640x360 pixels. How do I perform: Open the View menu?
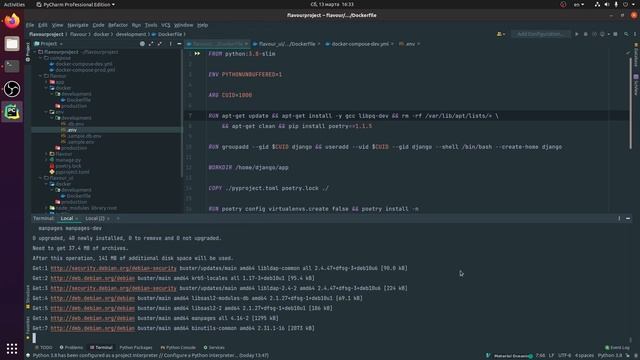[57, 25]
